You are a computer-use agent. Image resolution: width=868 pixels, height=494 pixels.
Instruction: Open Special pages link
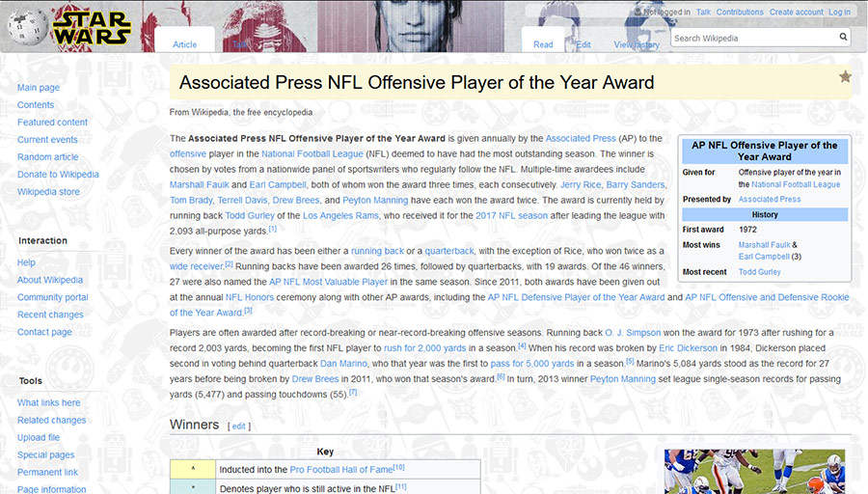coord(45,454)
